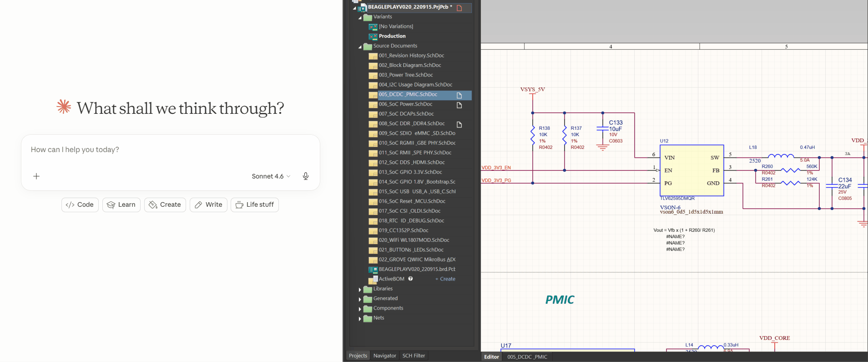Collapse the Source Documents folder

tap(360, 47)
